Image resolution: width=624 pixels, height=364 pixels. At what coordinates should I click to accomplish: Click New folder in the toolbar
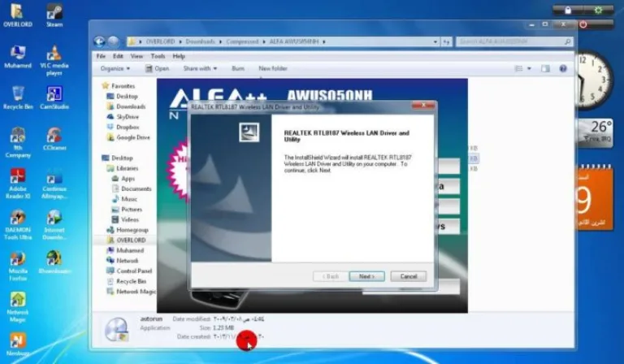click(273, 68)
